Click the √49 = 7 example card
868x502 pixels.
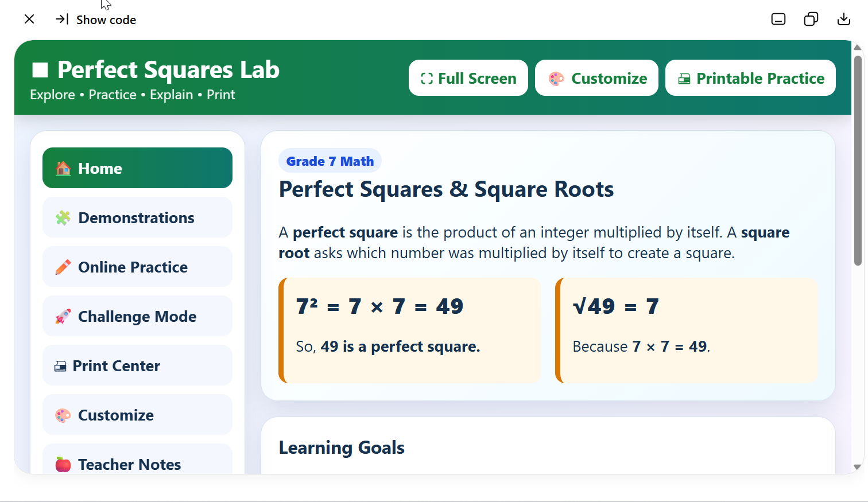click(687, 330)
